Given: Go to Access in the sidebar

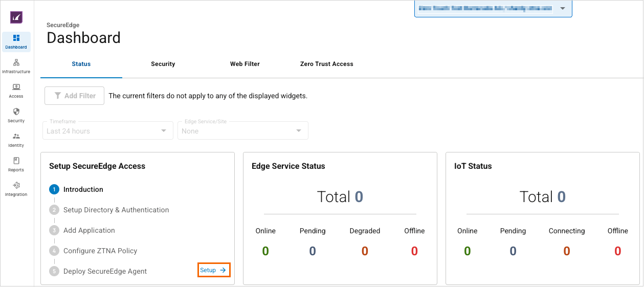Looking at the screenshot, I should pyautogui.click(x=16, y=91).
